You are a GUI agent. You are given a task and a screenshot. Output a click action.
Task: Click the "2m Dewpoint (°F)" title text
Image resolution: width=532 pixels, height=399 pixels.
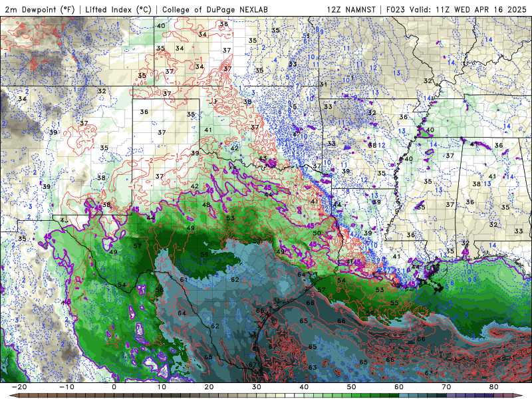pyautogui.click(x=40, y=9)
